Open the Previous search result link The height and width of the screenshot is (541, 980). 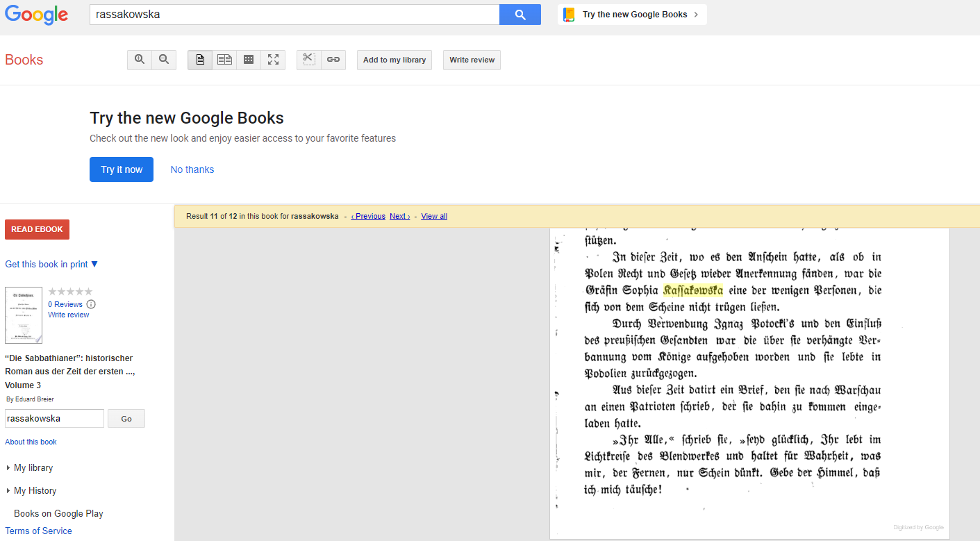tap(368, 216)
